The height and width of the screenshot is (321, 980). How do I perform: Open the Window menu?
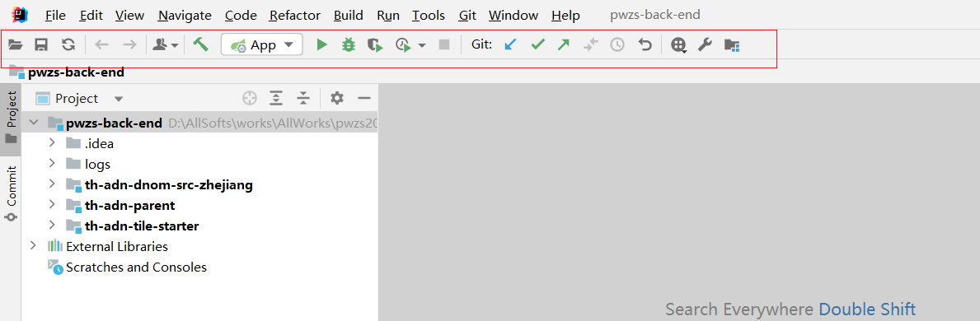tap(513, 16)
